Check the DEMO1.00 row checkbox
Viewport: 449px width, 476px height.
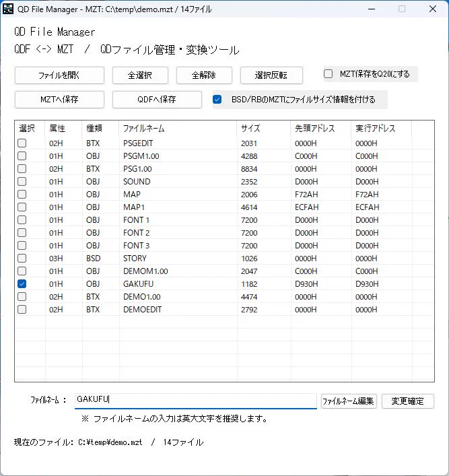coord(22,297)
